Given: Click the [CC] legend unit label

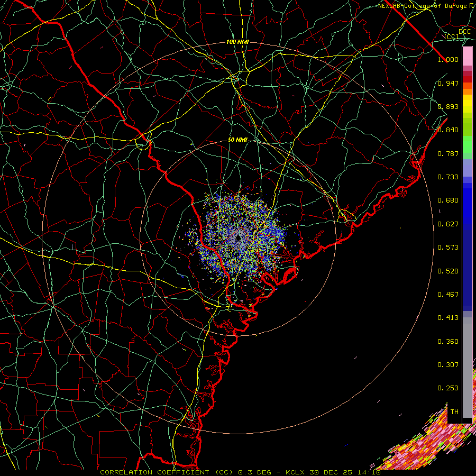Looking at the screenshot, I should pos(452,36).
